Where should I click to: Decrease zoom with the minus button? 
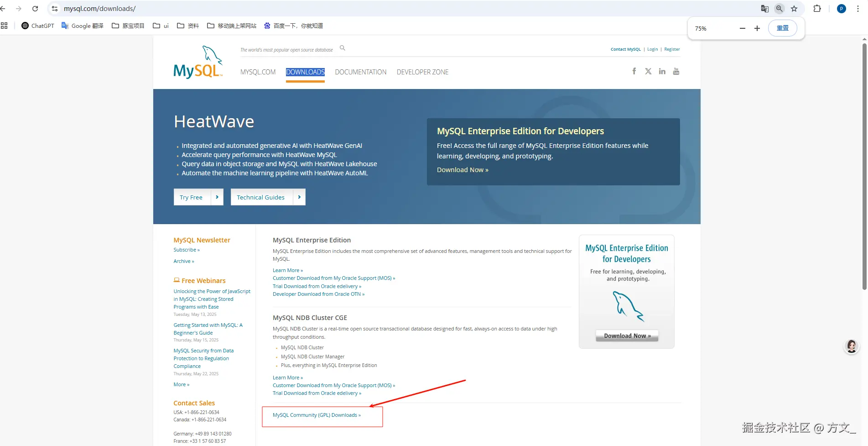click(743, 28)
